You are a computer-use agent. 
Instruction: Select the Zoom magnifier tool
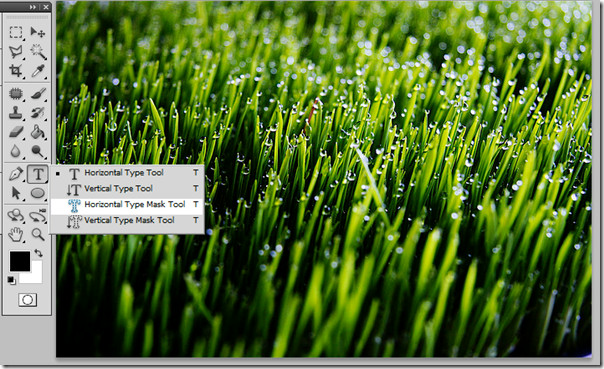38,234
